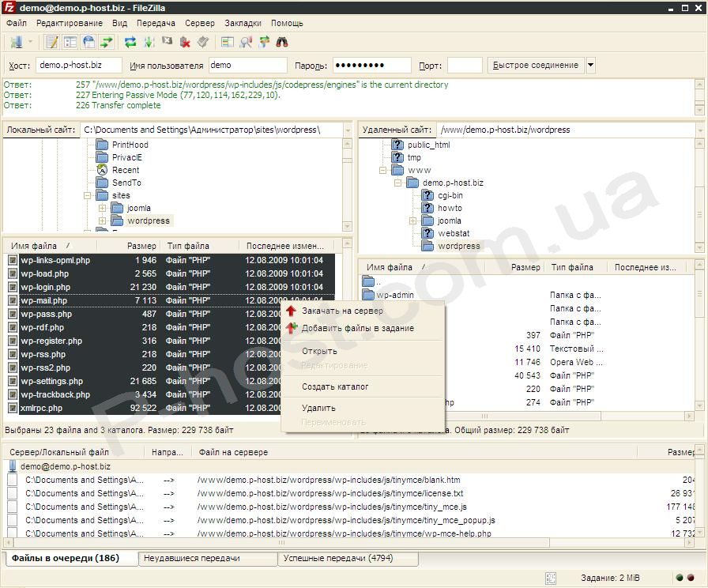Click the cgi-bin question-mark folder icon
Viewport: 708px width, 588px height.
[x=427, y=195]
